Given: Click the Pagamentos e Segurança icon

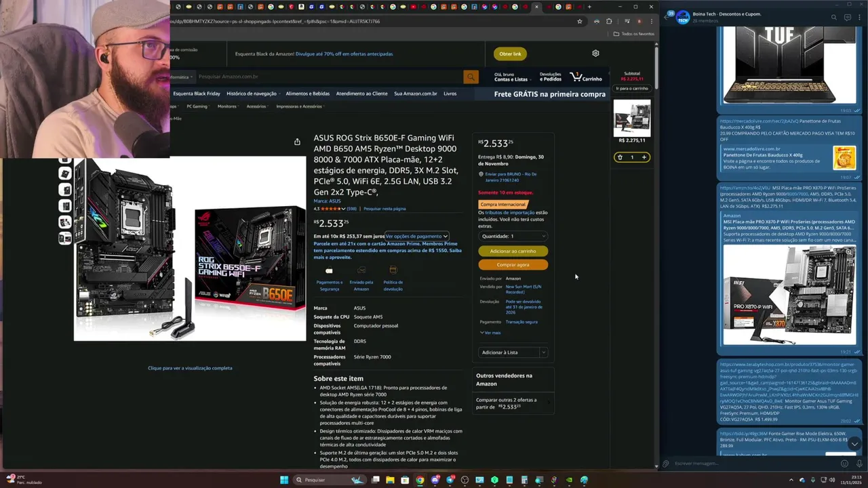Looking at the screenshot, I should pos(329,270).
